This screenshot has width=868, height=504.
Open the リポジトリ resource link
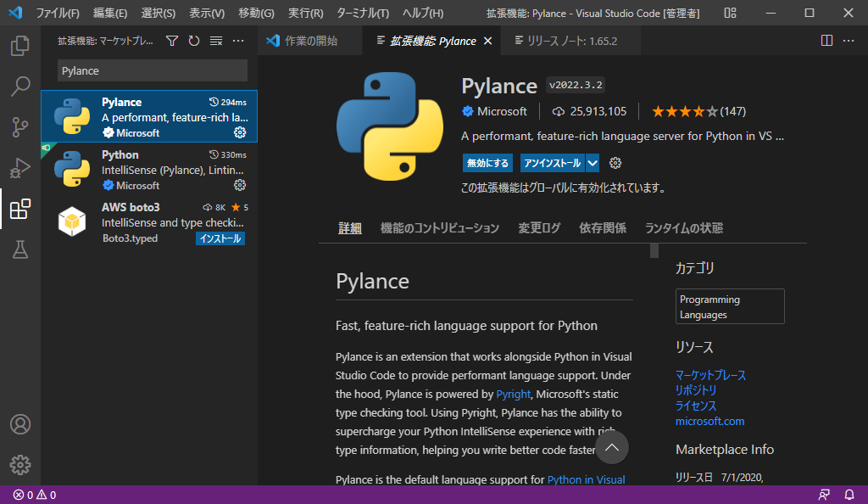696,390
